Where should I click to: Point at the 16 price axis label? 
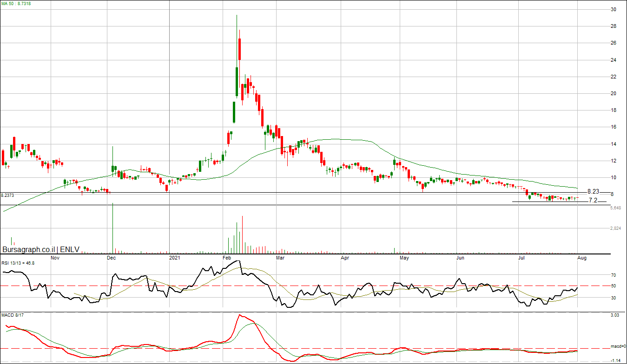pos(614,127)
